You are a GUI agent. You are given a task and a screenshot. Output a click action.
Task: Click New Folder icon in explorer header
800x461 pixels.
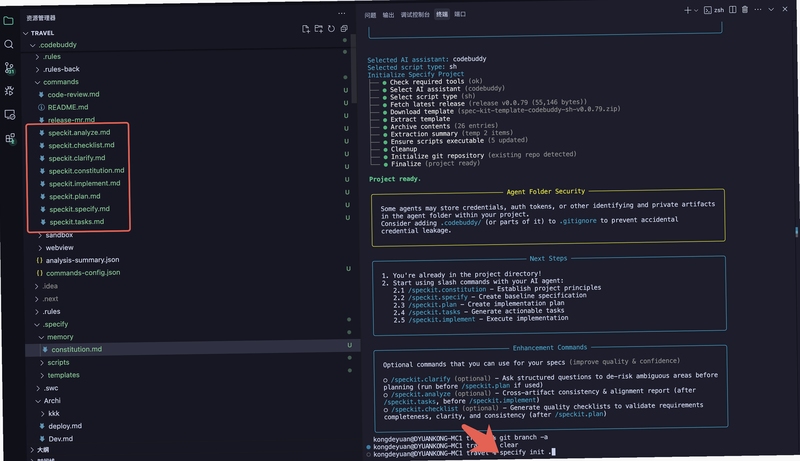[x=318, y=29]
